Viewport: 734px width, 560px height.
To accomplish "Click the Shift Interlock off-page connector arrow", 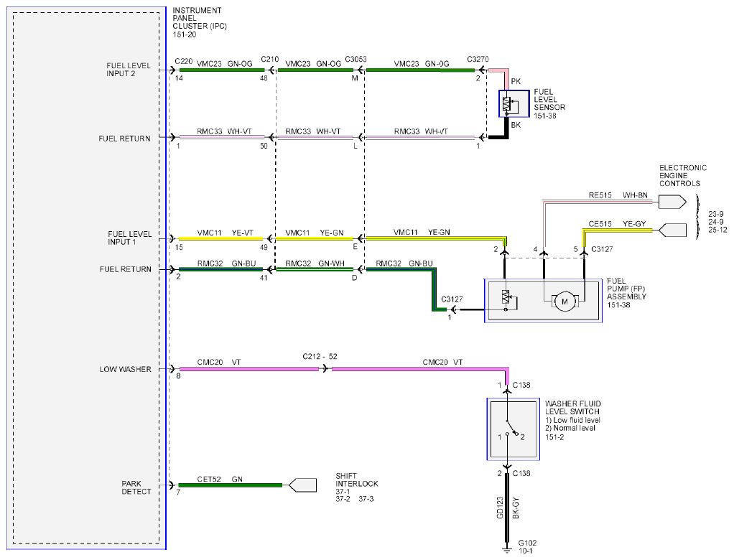I will click(302, 485).
